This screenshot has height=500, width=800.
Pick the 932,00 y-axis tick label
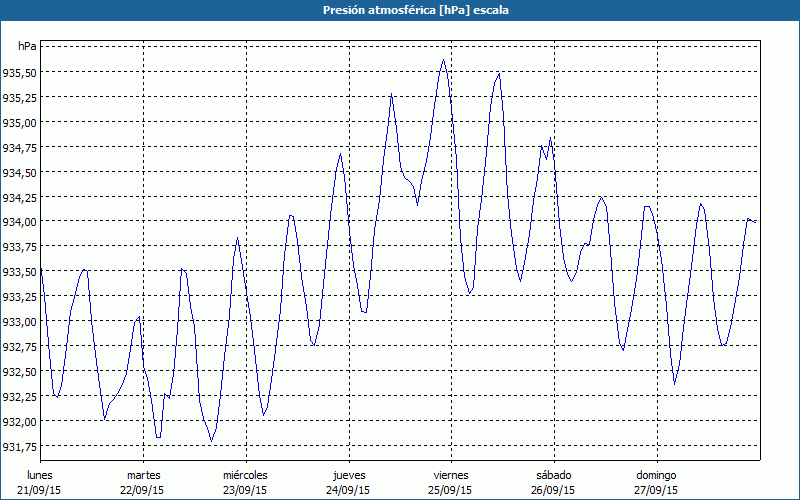(20, 421)
